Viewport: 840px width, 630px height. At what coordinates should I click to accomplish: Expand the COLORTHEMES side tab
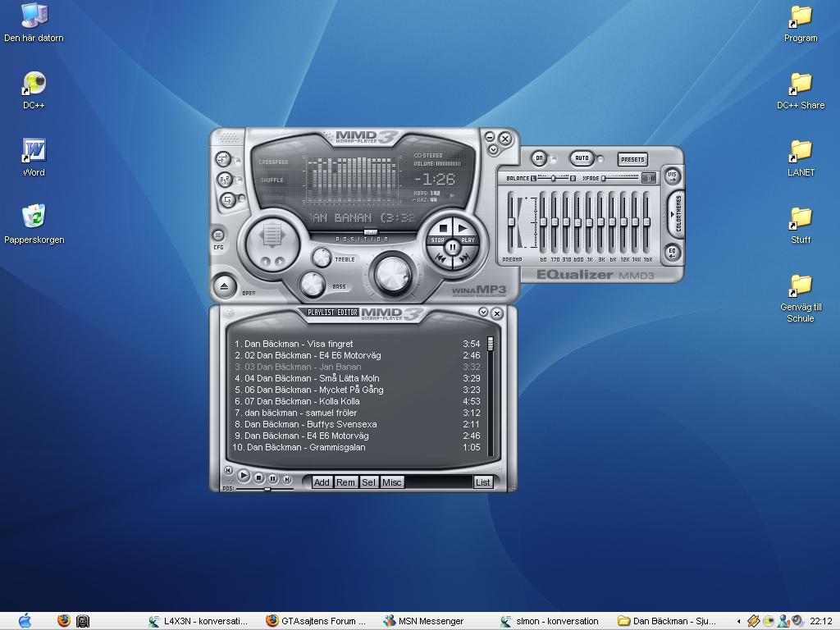click(x=676, y=213)
